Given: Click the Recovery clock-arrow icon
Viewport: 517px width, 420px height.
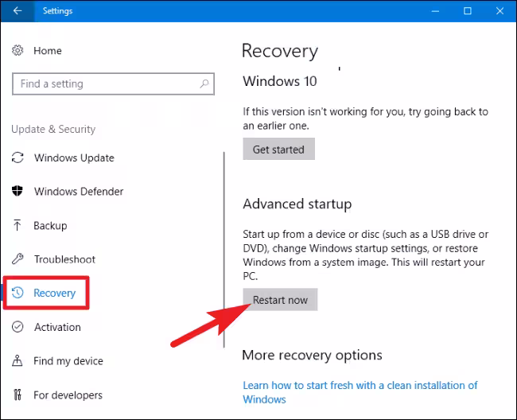Looking at the screenshot, I should [x=17, y=293].
